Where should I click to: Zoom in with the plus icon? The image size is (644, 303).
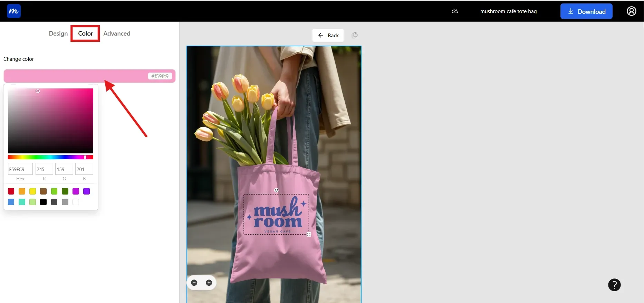click(209, 283)
